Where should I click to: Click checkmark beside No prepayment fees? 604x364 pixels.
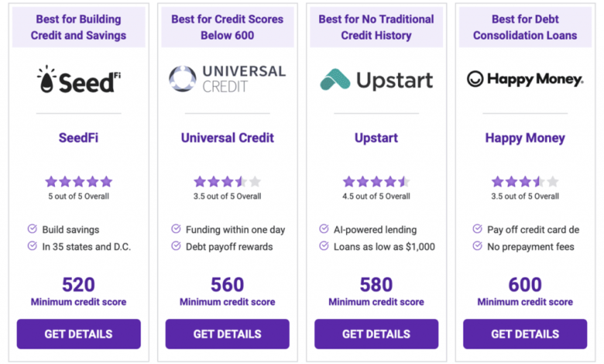click(x=477, y=246)
